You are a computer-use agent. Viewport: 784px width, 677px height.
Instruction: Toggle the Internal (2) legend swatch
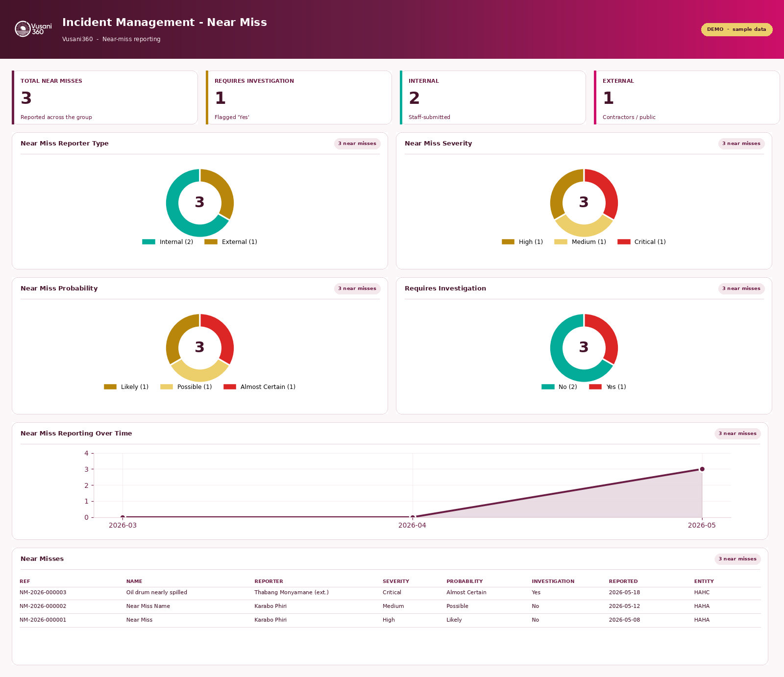coord(148,242)
